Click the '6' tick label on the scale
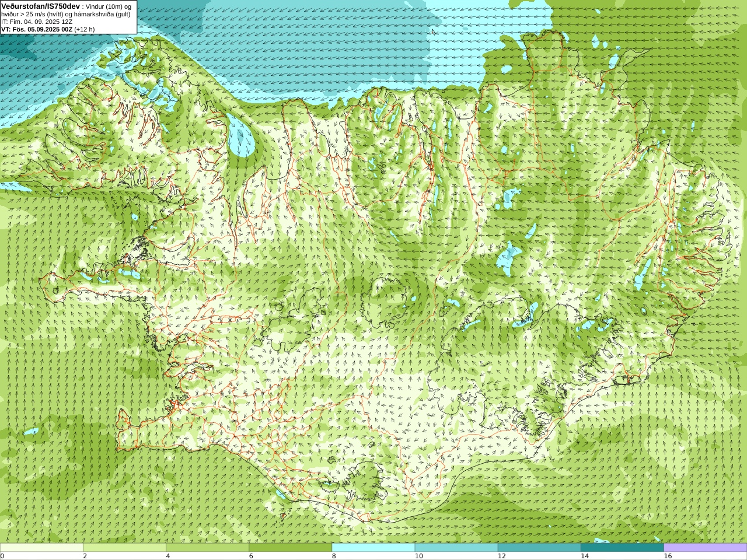Screen dimensions: 747x560 click(251, 556)
